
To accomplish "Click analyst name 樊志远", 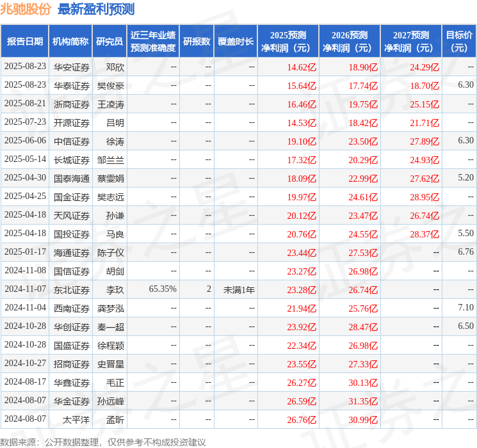I will click(111, 197).
